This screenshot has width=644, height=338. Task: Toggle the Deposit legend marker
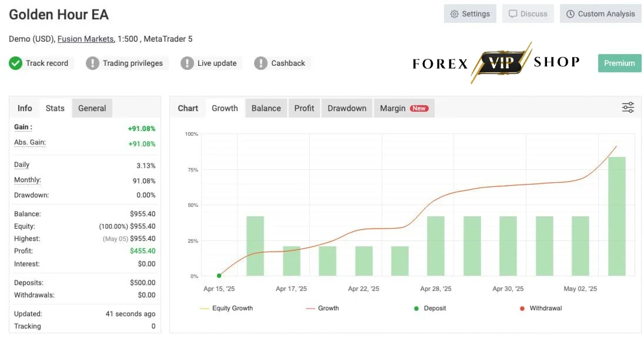point(429,308)
